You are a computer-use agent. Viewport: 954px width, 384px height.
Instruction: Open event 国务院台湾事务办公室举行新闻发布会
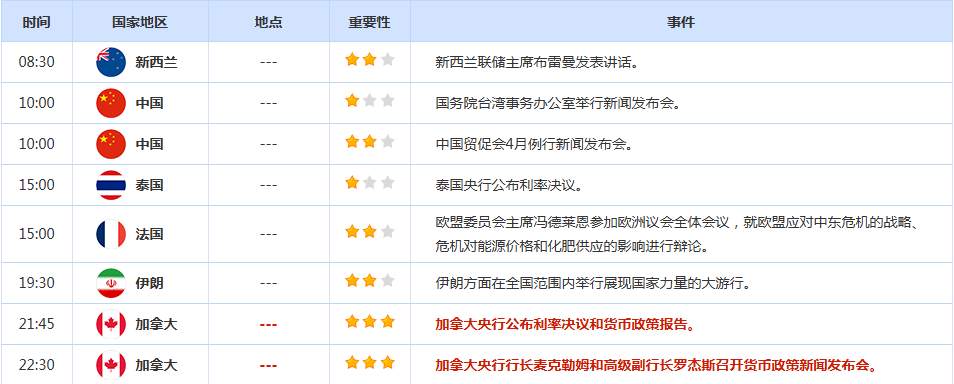coord(558,103)
